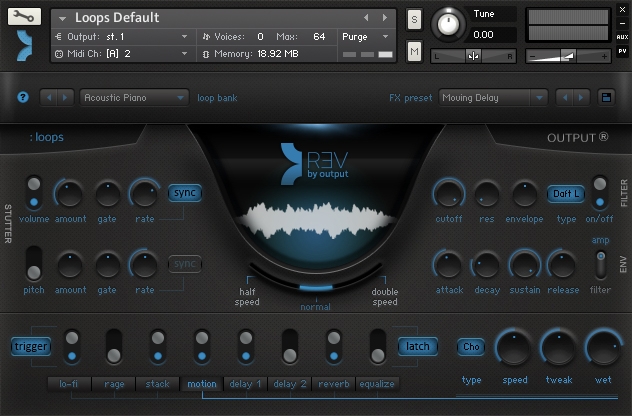Switch to the delay 1 tab

pos(245,384)
